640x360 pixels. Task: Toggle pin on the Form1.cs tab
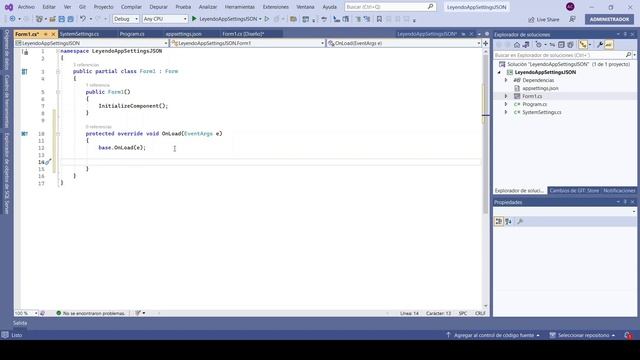pos(46,34)
